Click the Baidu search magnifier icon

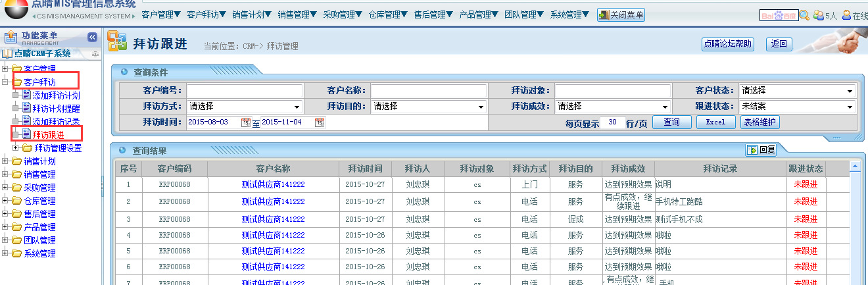coord(804,15)
